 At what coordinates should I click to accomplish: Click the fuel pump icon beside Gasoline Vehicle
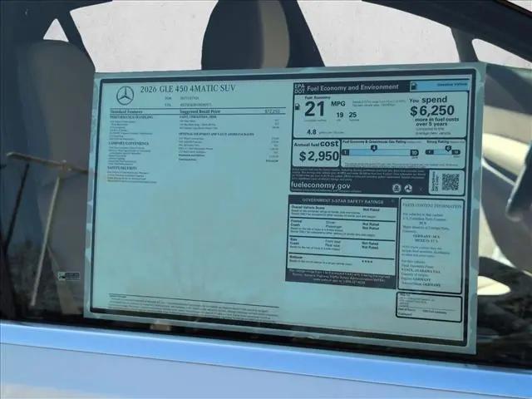click(x=414, y=86)
